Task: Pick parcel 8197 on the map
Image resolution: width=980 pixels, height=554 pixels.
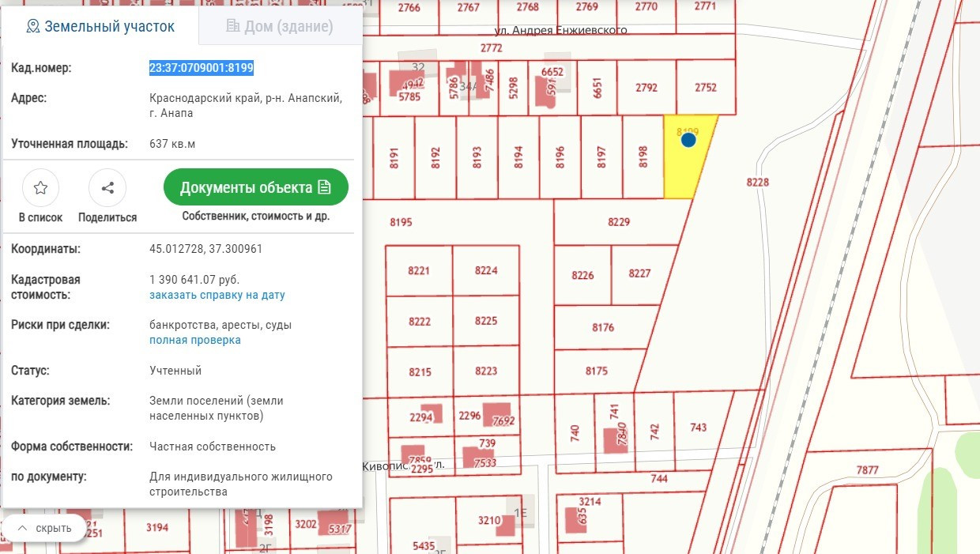Action: (x=601, y=157)
